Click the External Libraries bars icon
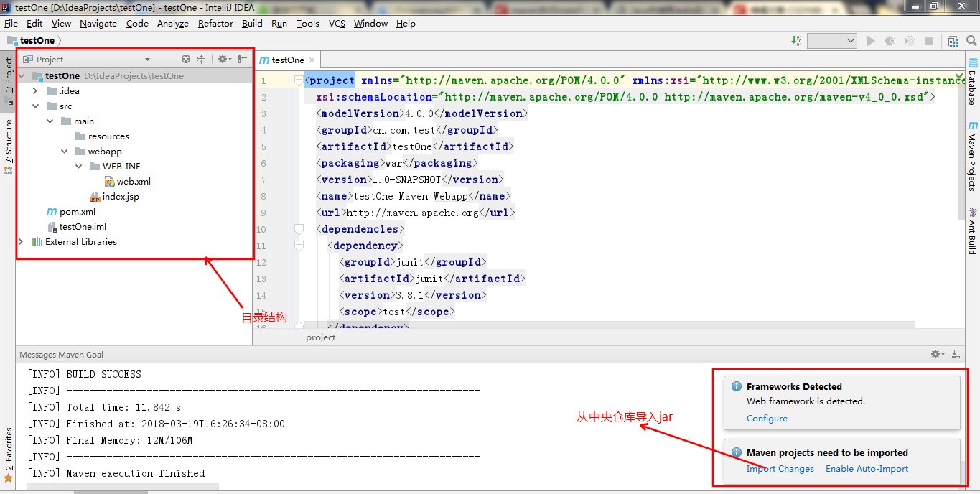The image size is (980, 494). pyautogui.click(x=37, y=242)
